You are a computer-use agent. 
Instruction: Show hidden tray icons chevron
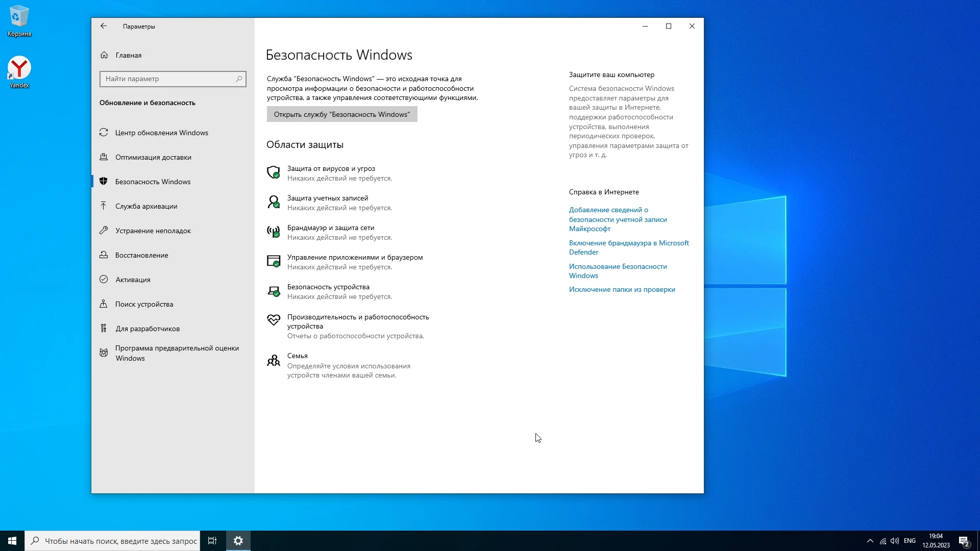(x=870, y=541)
